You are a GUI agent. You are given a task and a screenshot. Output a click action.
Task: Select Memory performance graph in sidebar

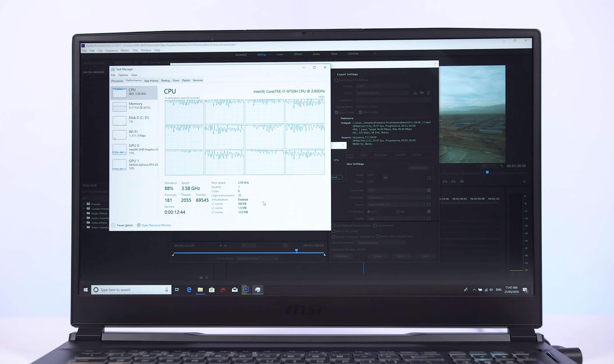pyautogui.click(x=134, y=106)
